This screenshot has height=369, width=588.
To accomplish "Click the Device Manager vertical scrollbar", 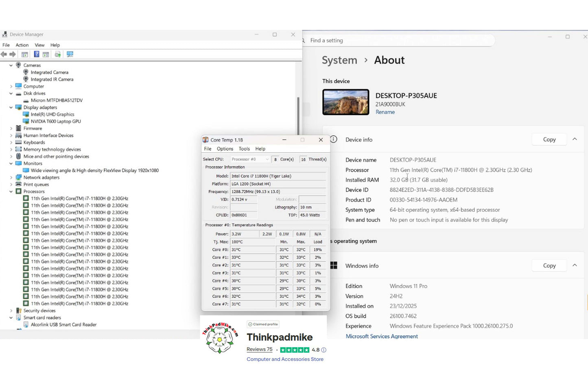I will pos(299,118).
